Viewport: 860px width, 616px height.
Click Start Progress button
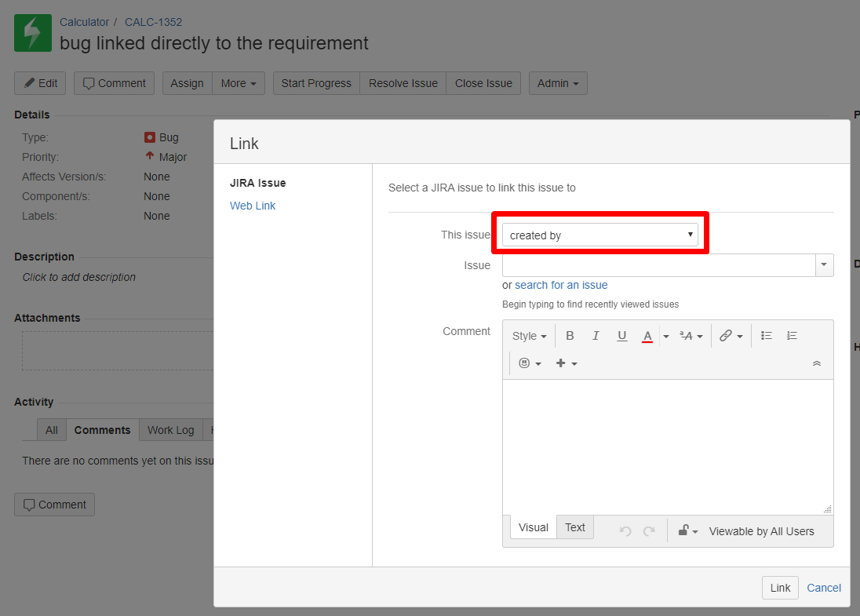[x=316, y=83]
